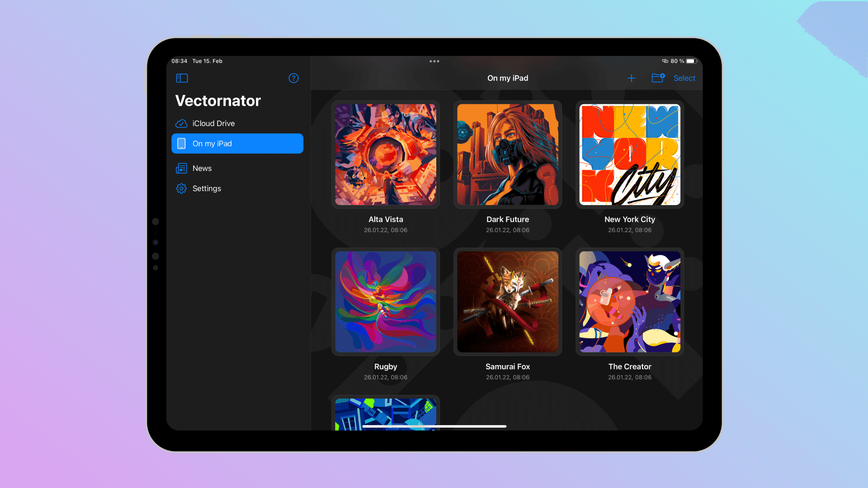Screen dimensions: 868x488
Task: Click the help question mark icon
Action: tap(294, 78)
